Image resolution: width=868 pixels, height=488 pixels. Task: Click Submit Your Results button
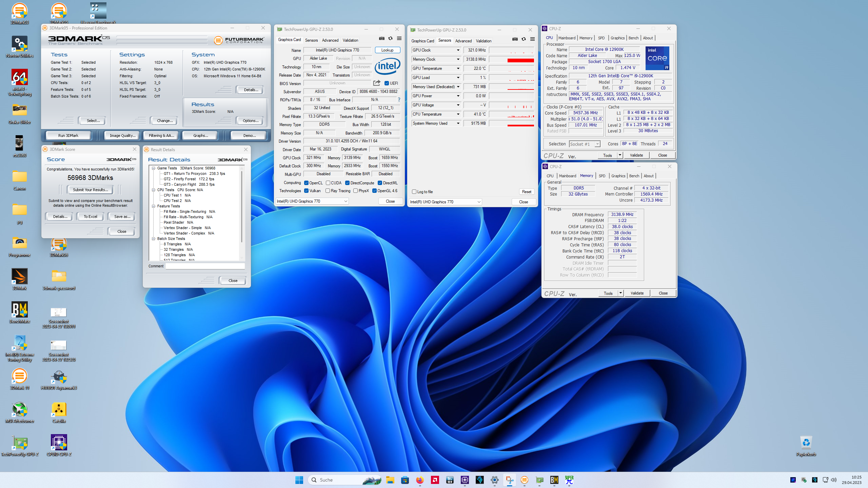click(x=90, y=190)
